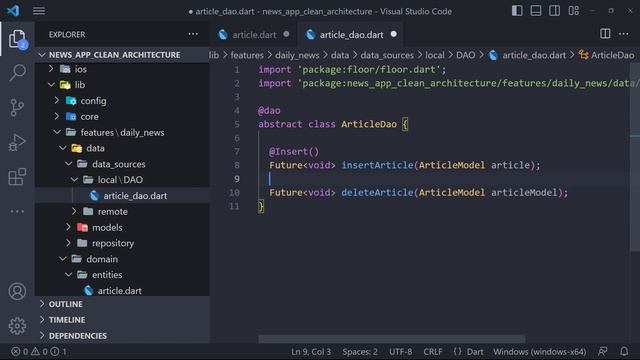Open the hamburger application menu

39,11
